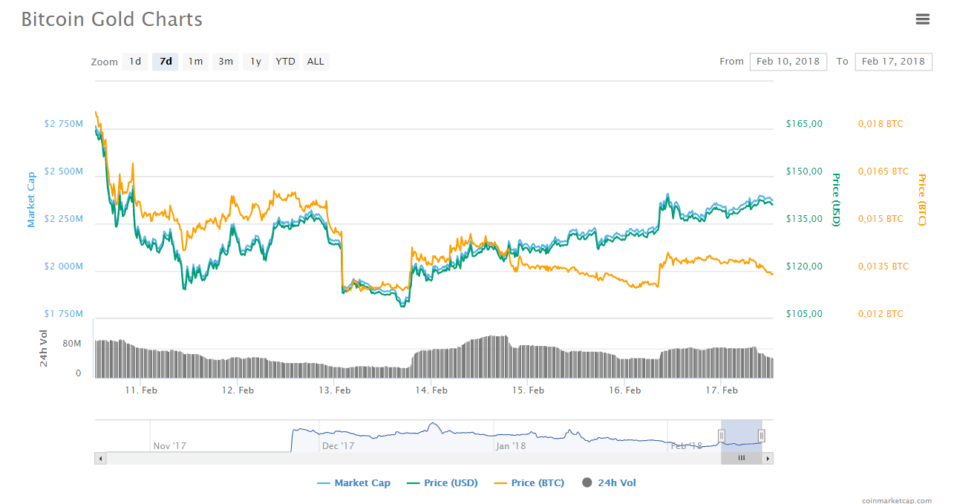Toggle the 24h Vol bars off

tap(617, 482)
